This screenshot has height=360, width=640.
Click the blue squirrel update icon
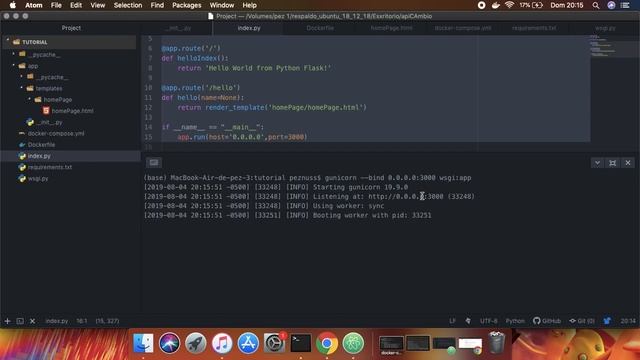tap(607, 321)
